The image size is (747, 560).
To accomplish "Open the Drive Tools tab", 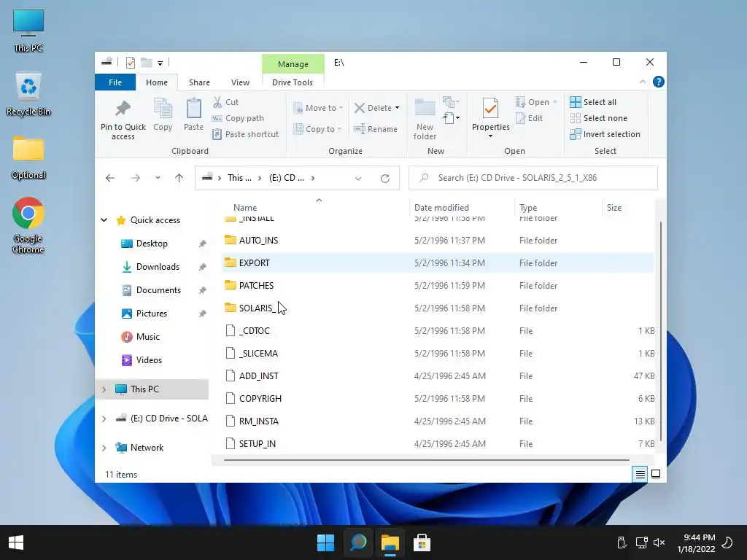I will [x=293, y=82].
